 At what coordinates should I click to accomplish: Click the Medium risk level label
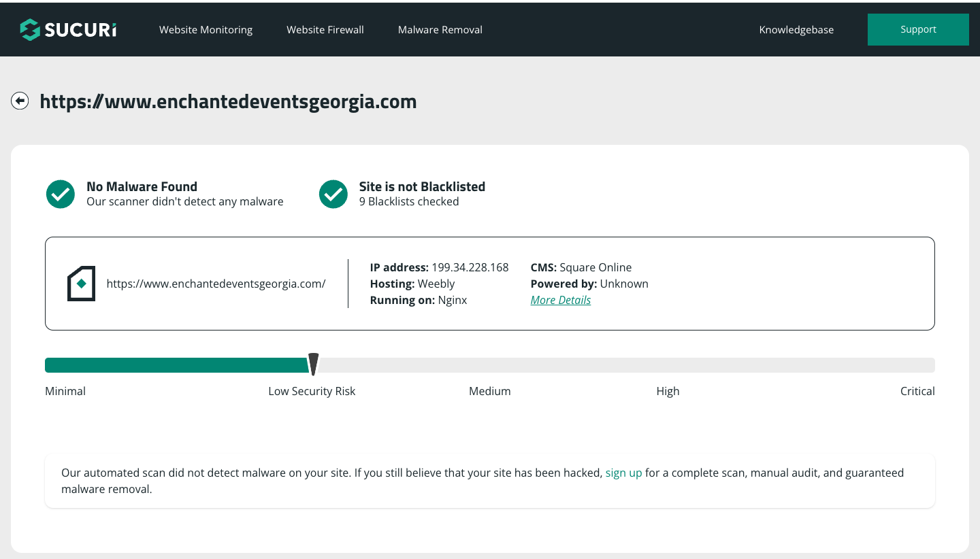pyautogui.click(x=489, y=391)
